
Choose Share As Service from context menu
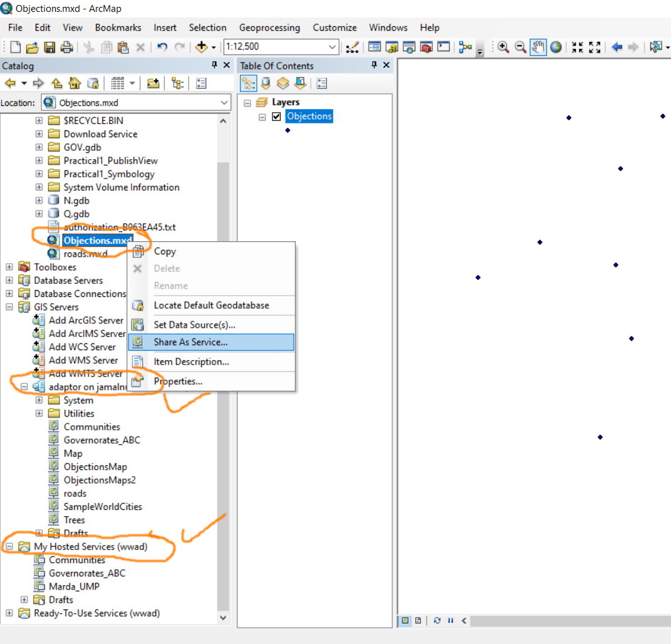pos(211,342)
